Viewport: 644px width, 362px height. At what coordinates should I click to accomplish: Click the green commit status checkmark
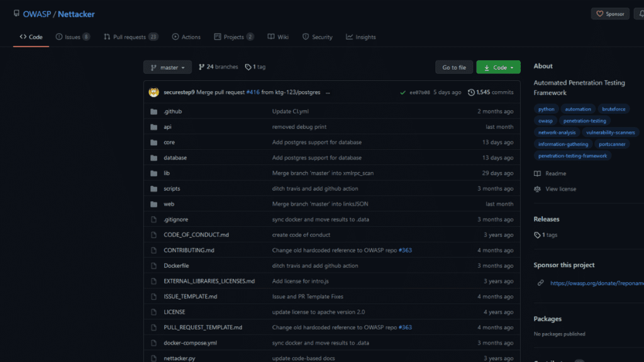point(402,93)
